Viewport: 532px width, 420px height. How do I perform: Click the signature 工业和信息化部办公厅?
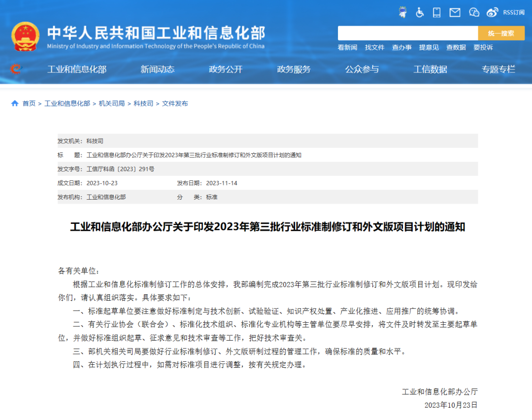(x=440, y=392)
